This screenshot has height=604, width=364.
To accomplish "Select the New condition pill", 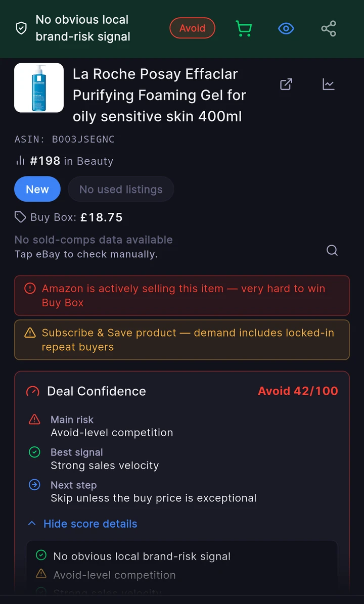I will (37, 189).
